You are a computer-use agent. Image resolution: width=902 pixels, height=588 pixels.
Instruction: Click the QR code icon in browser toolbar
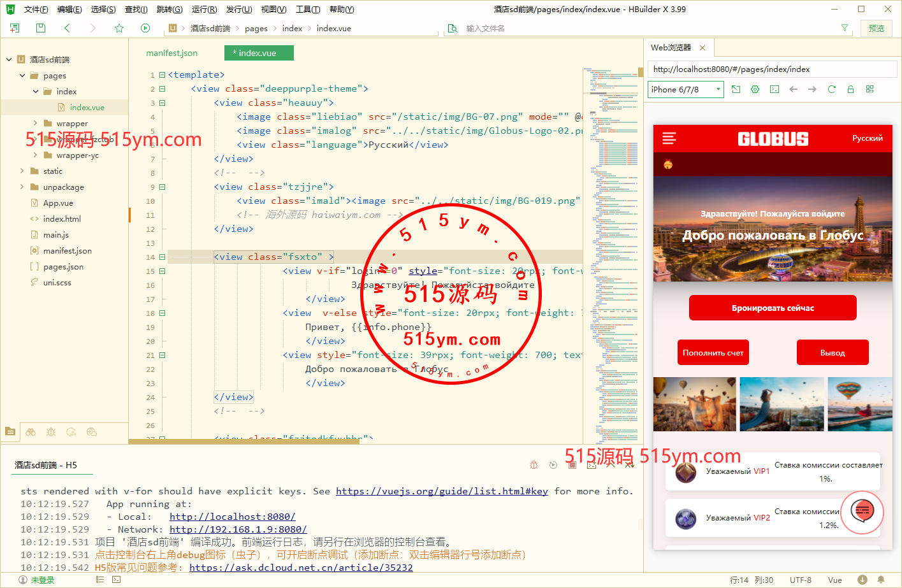pyautogui.click(x=869, y=89)
